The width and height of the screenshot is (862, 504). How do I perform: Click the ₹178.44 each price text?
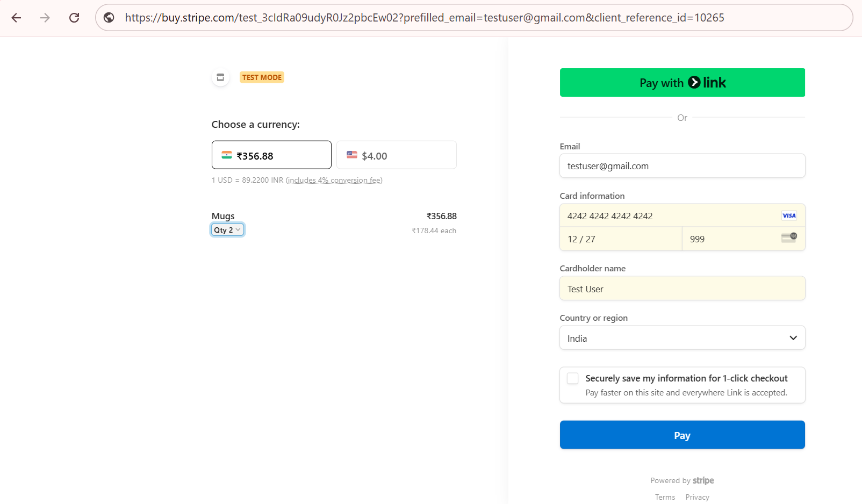pos(434,231)
